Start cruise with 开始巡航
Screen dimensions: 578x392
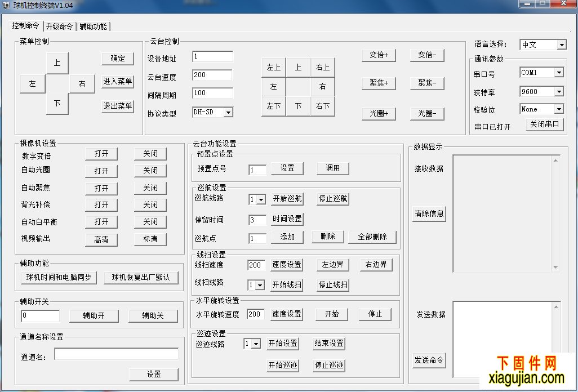(287, 199)
